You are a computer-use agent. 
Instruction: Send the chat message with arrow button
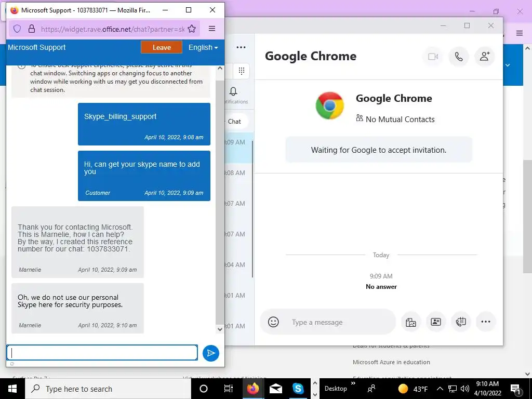pyautogui.click(x=211, y=353)
